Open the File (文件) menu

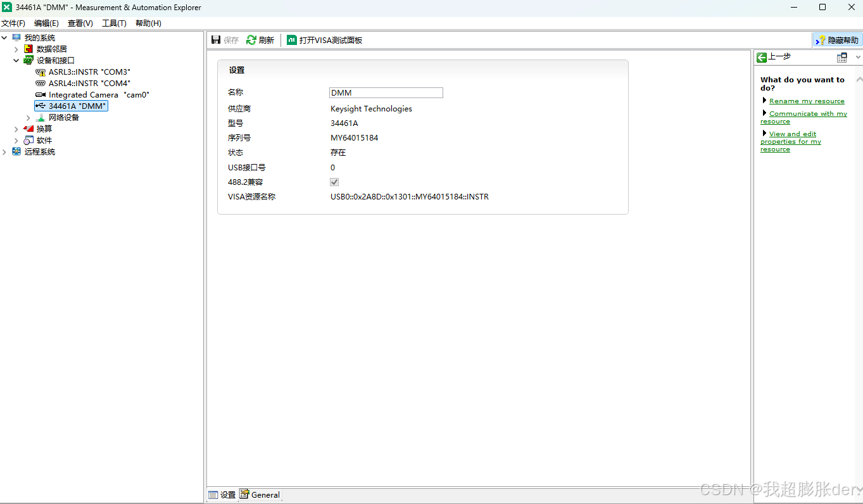pos(13,23)
